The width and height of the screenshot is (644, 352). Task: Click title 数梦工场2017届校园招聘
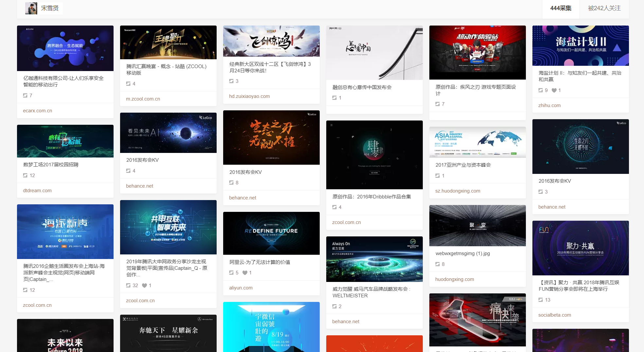click(x=51, y=165)
